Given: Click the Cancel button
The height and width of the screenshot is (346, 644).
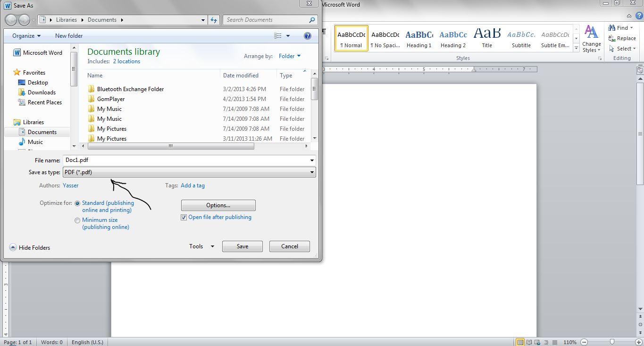Looking at the screenshot, I should (290, 246).
